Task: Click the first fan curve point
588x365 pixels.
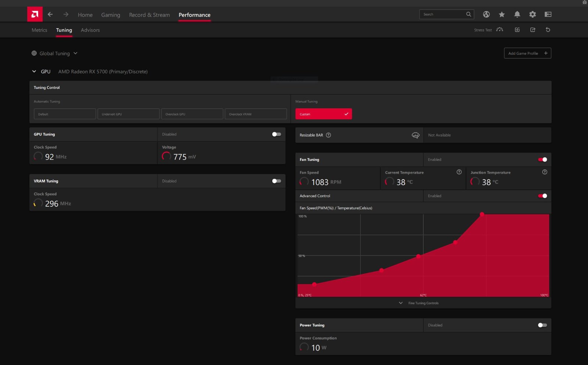Action: [314, 284]
